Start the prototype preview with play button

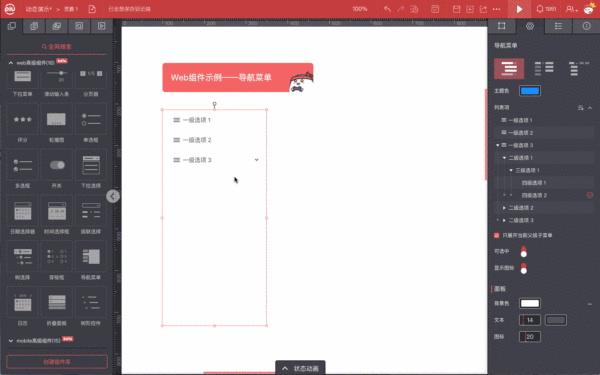point(519,9)
